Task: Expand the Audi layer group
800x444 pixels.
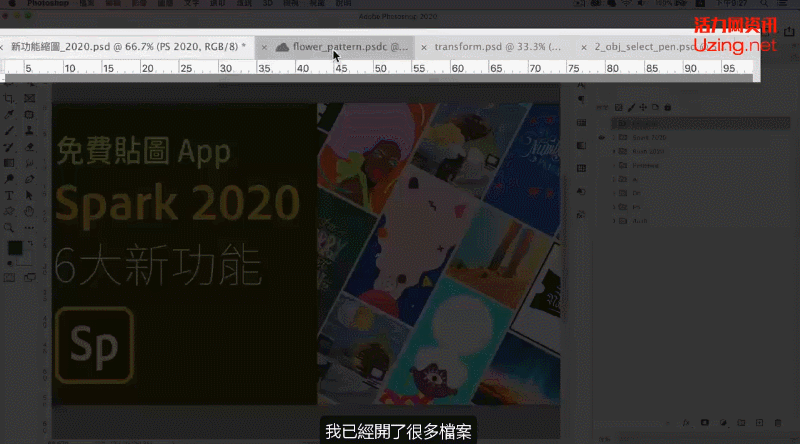Action: 614,221
